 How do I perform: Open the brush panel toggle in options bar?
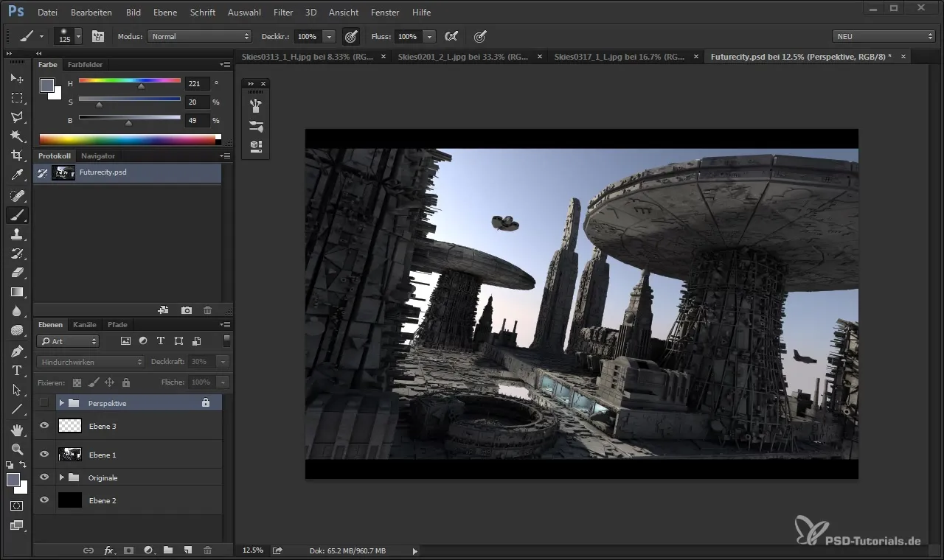tap(97, 36)
